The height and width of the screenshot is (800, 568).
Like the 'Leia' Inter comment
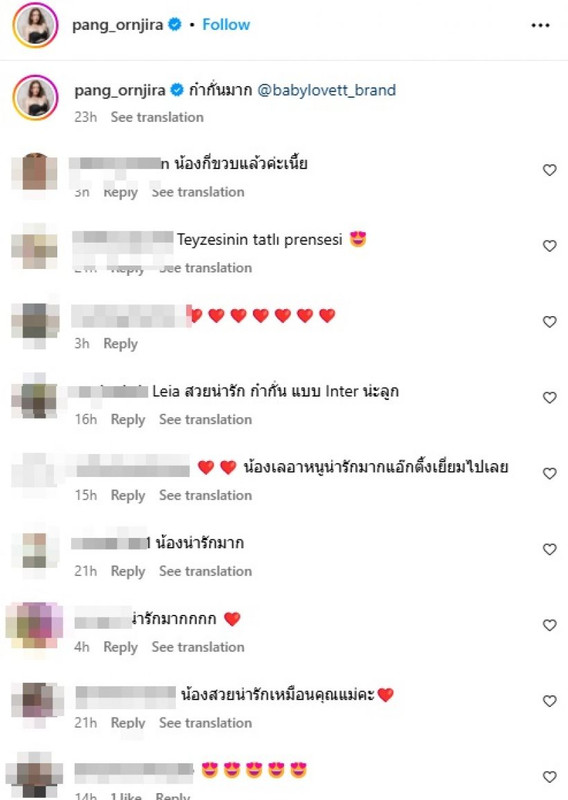[x=550, y=397]
